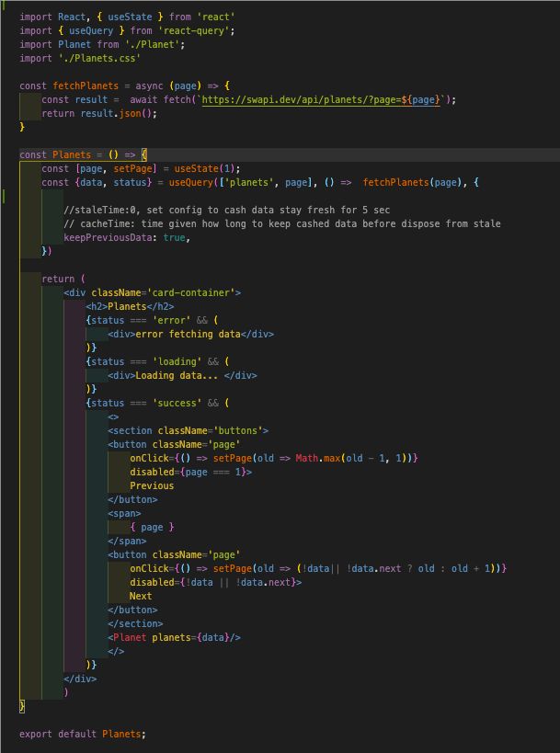Click fetchPlanets in the const declaration
Viewport: 560px width, 753px height.
click(x=86, y=86)
